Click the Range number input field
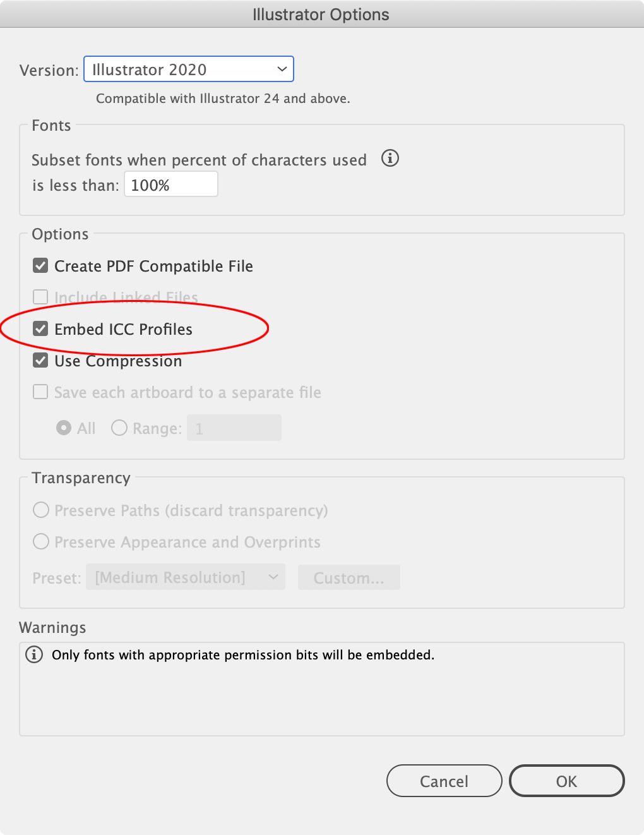The width and height of the screenshot is (644, 835). [x=234, y=428]
